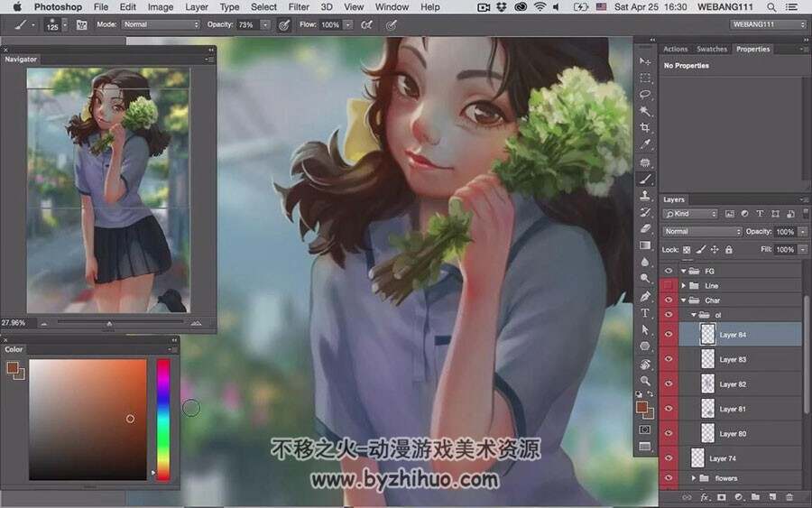
Task: Select the Dodge tool
Action: click(x=645, y=279)
